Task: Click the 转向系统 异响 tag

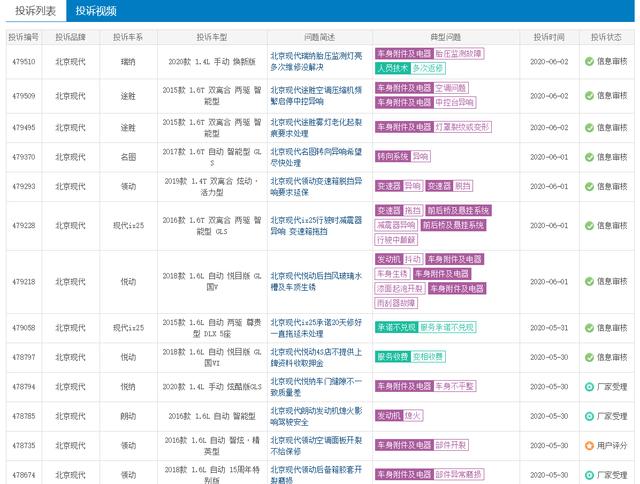Action: [402, 156]
